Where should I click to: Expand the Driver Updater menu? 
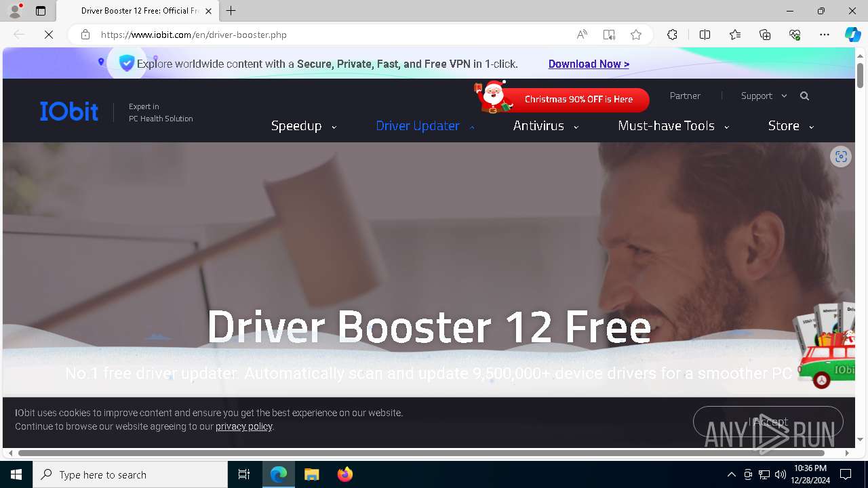(x=425, y=125)
